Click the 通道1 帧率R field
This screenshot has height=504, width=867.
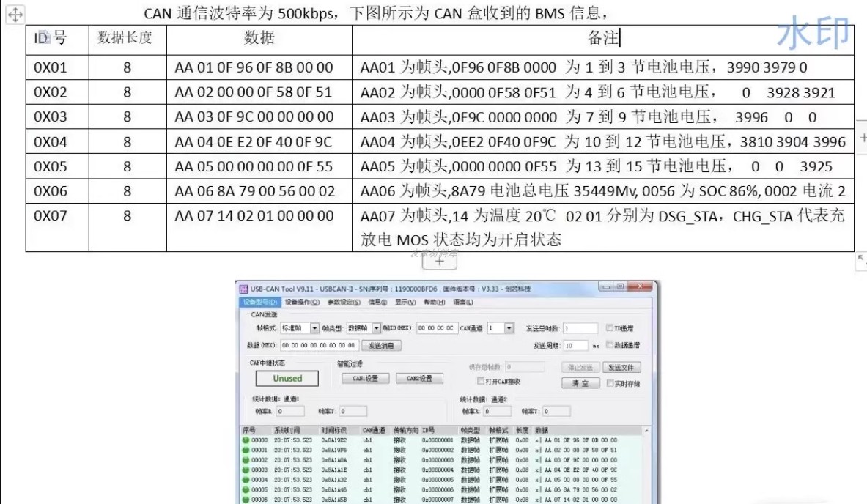pyautogui.click(x=290, y=411)
